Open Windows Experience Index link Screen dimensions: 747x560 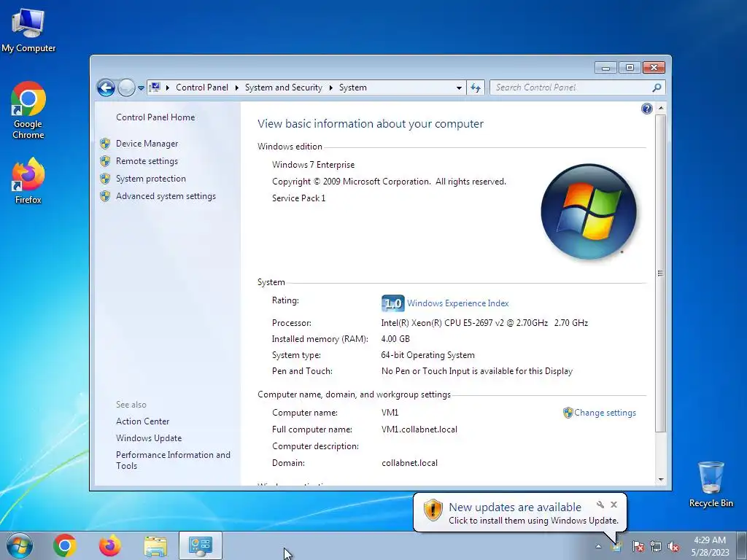click(458, 303)
